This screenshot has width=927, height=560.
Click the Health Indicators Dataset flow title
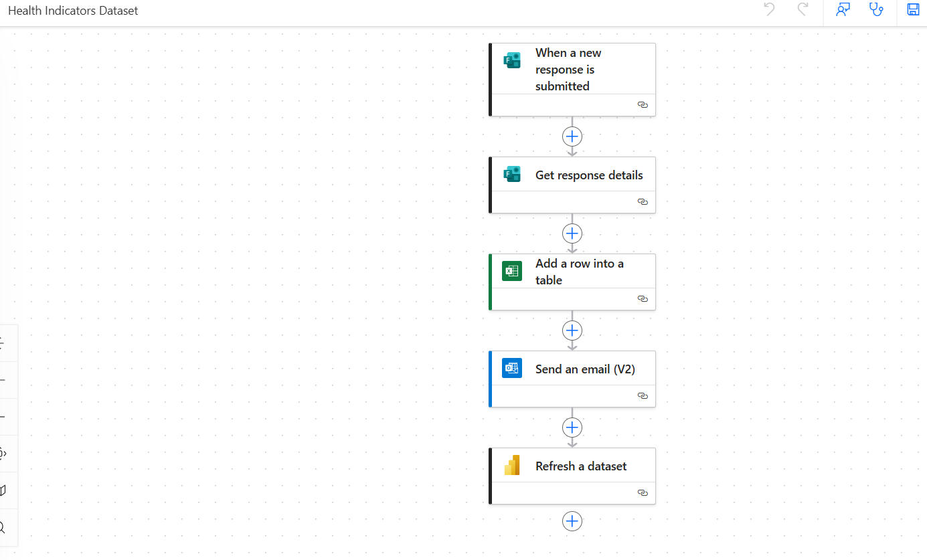point(73,11)
